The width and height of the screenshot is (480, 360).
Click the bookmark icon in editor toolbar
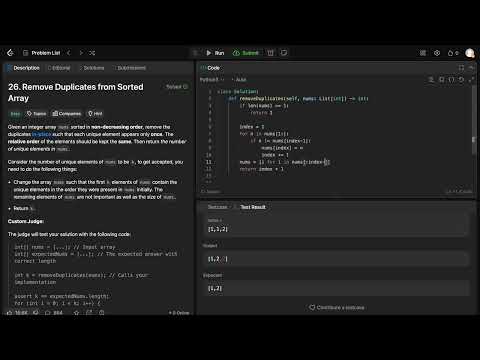pyautogui.click(x=441, y=80)
